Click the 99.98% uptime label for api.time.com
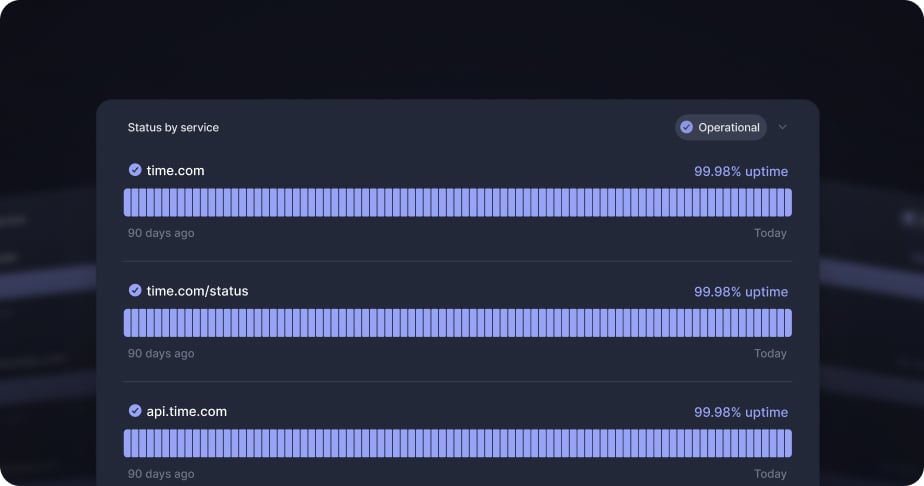This screenshot has height=486, width=924. click(741, 412)
